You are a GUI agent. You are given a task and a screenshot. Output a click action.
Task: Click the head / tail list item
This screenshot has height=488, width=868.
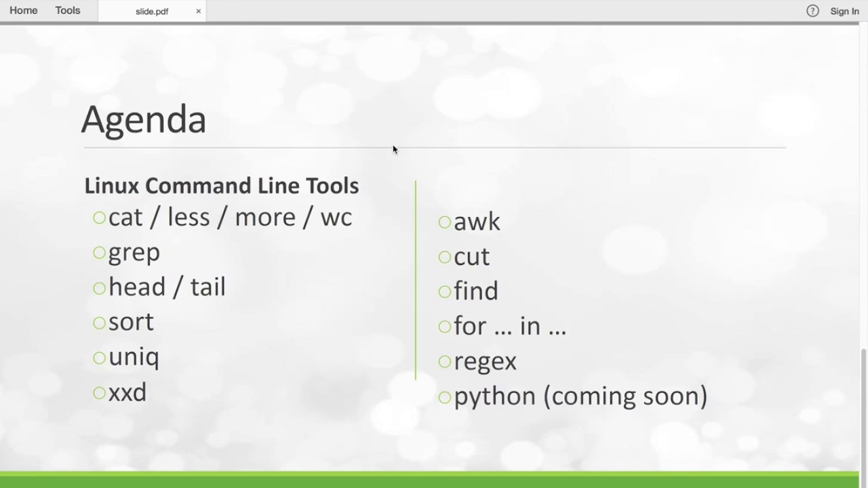click(167, 287)
